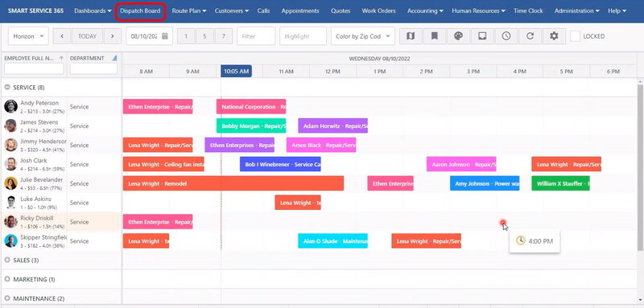This screenshot has width=644, height=308.
Task: Click the Highlight input field
Action: coord(303,36)
